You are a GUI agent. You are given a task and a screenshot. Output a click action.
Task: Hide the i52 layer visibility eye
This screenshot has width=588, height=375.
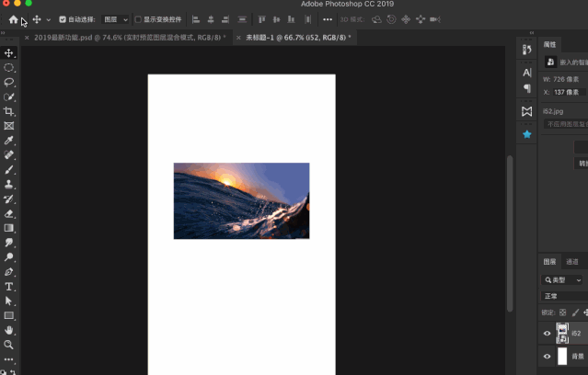click(548, 333)
